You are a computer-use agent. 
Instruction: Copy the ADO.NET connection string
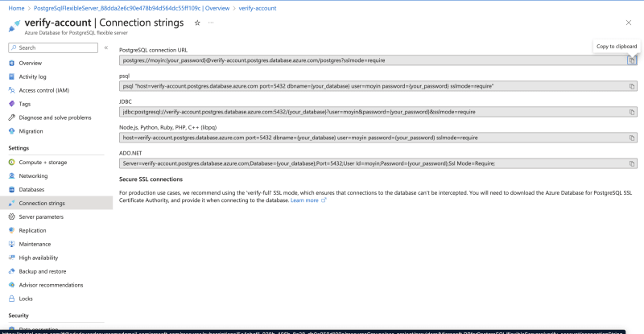(x=632, y=163)
